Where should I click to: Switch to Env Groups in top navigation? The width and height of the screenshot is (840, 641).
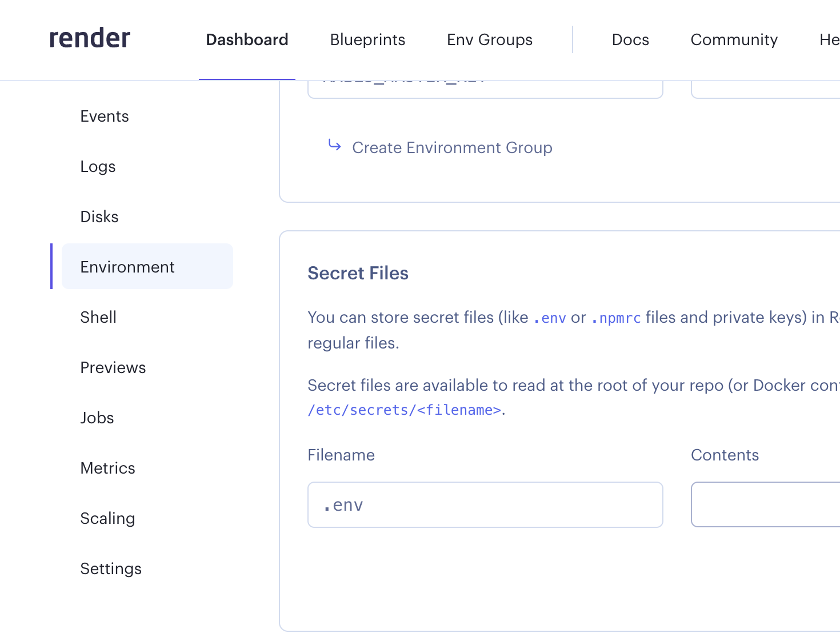489,39
